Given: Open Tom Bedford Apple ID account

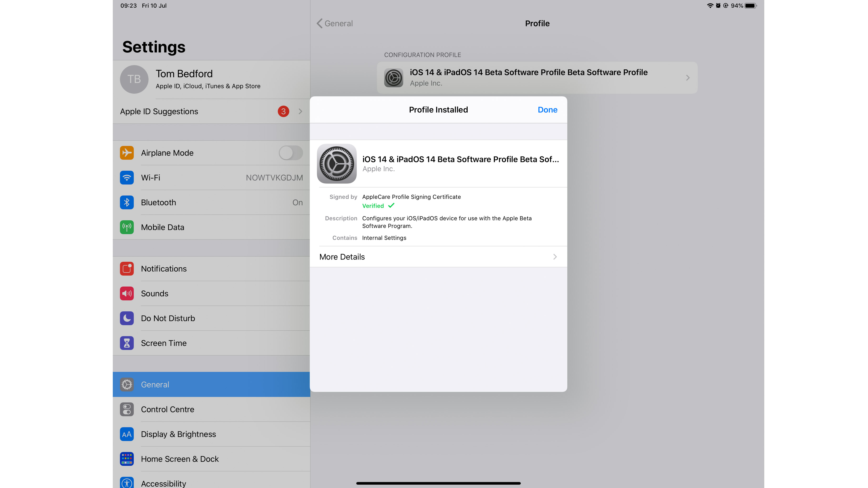Looking at the screenshot, I should [211, 80].
